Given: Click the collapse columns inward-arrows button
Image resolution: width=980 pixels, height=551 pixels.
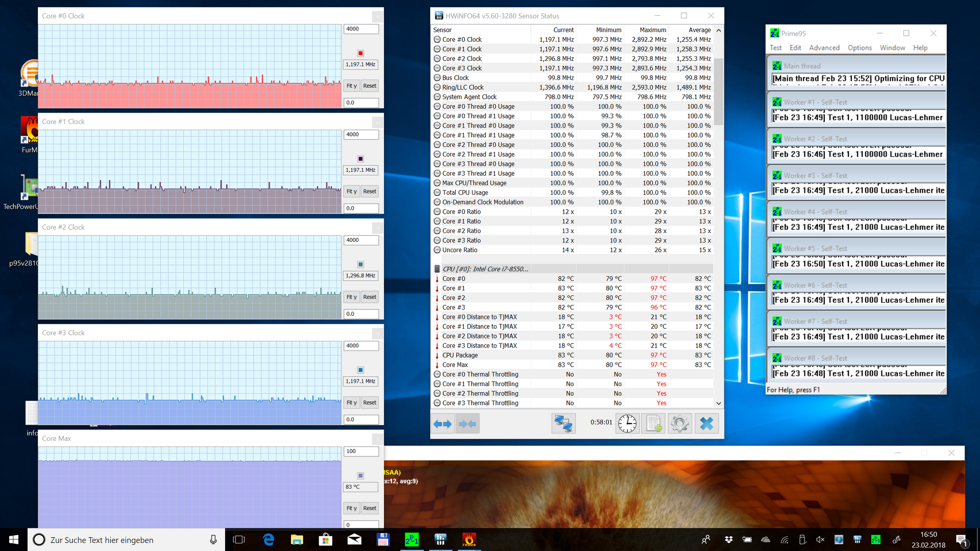Looking at the screenshot, I should 467,423.
